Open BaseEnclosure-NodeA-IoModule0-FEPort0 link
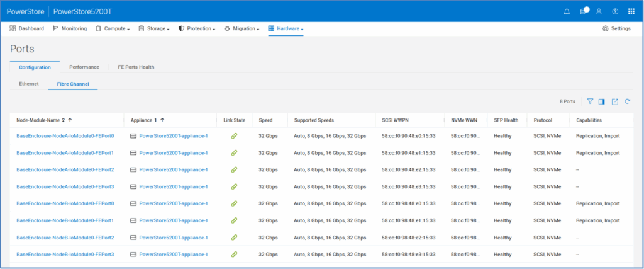 point(65,136)
